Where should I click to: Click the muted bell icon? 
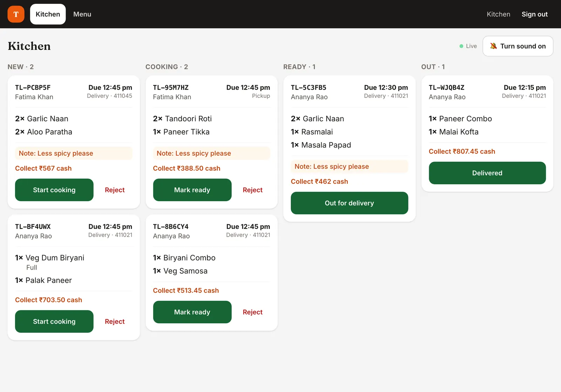coord(493,46)
